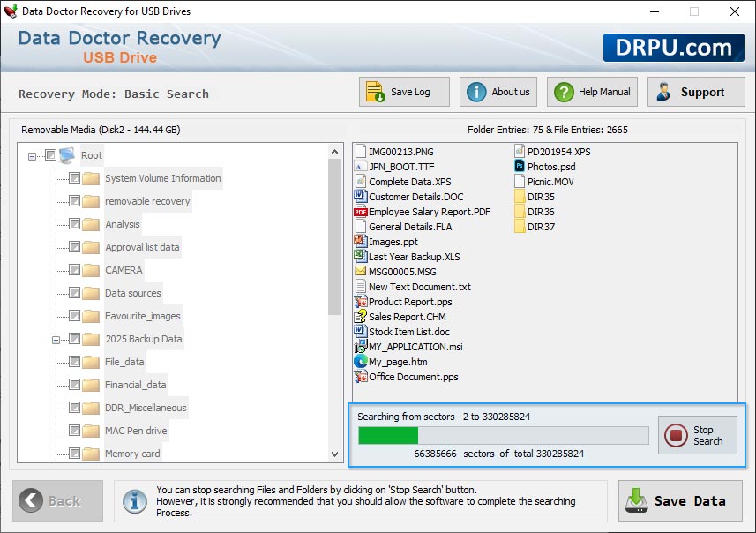Check the removable recovery folder checkbox
This screenshot has width=756, height=533.
tap(74, 200)
